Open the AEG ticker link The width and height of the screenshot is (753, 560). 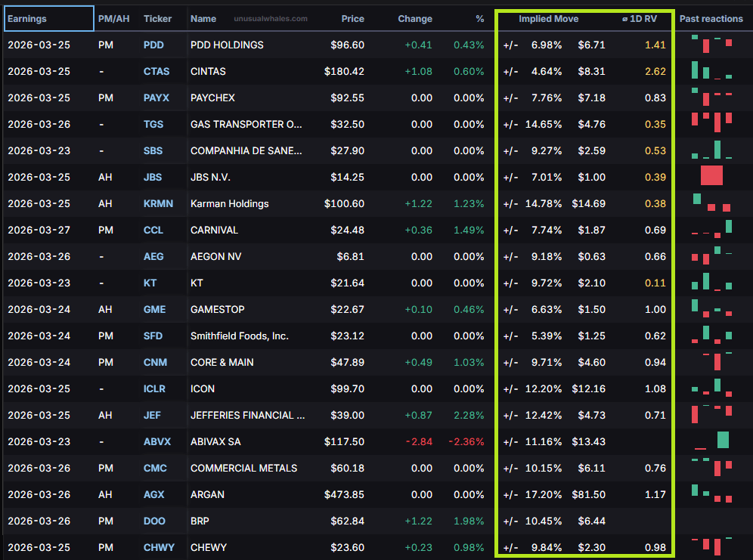[x=153, y=256]
